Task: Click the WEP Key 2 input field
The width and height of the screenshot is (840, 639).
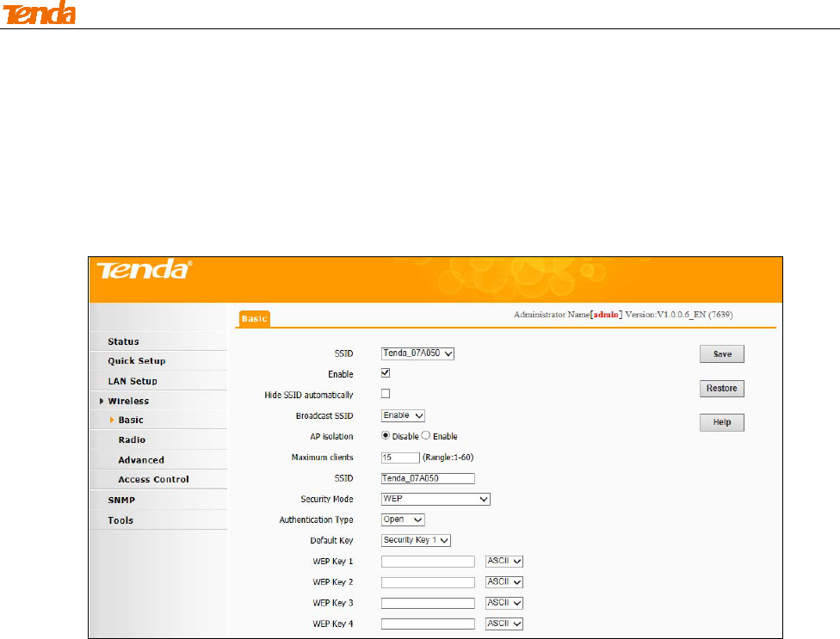Action: click(x=428, y=582)
